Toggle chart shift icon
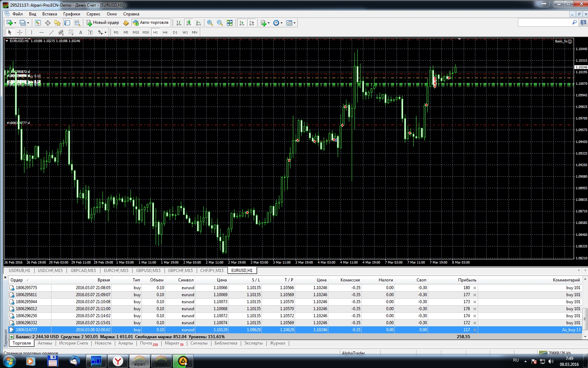Screen dimensions: 588x368 pyautogui.click(x=251, y=23)
